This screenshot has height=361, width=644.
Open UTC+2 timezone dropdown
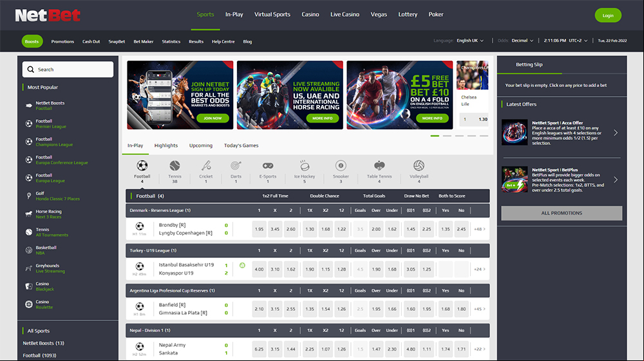click(578, 41)
